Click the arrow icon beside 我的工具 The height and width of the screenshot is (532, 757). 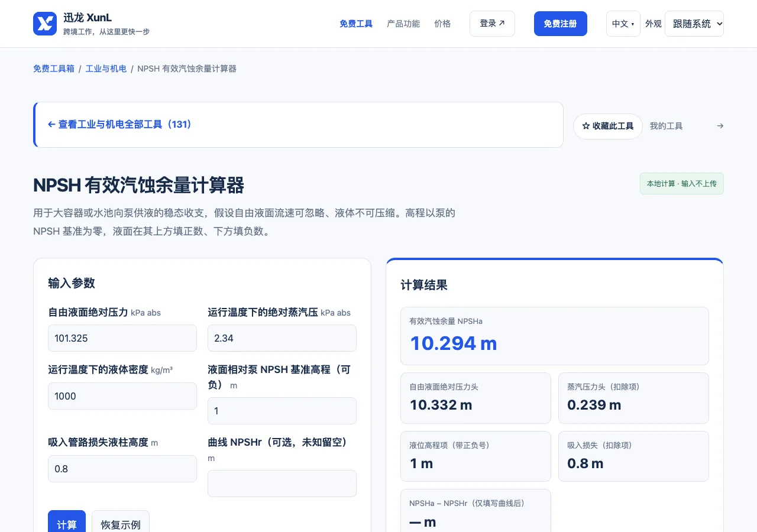720,126
